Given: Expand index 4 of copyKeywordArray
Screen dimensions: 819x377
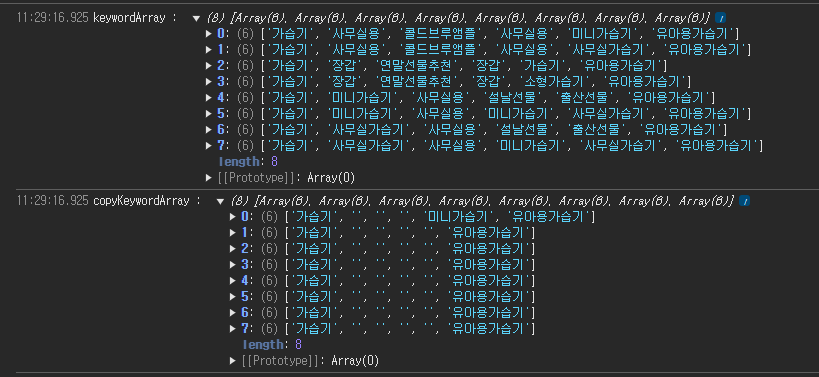Looking at the screenshot, I should (233, 280).
